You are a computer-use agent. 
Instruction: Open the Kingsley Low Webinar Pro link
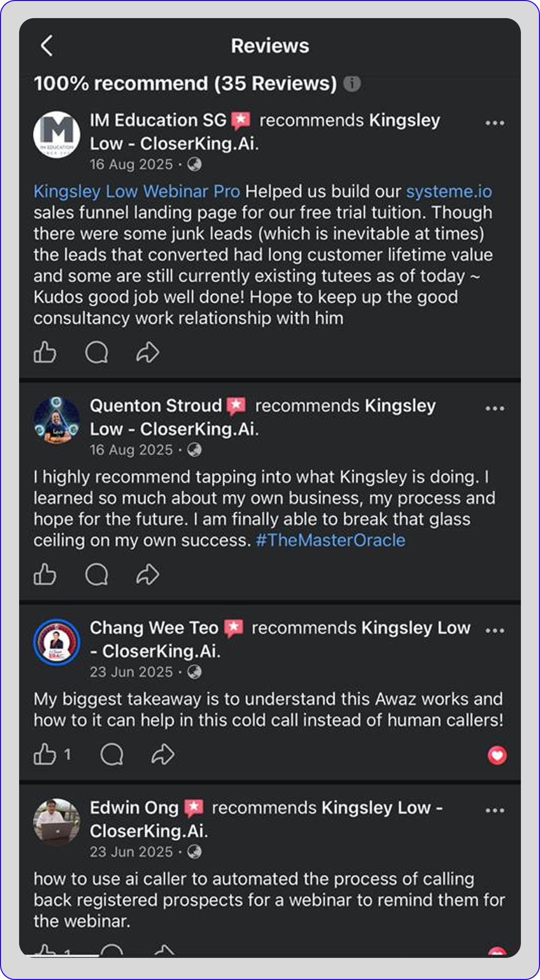[137, 192]
